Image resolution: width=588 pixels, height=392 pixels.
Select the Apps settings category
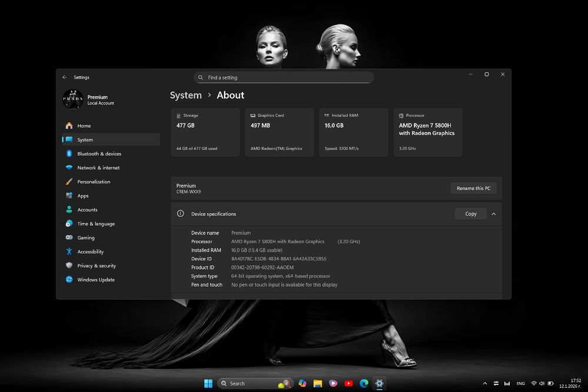tap(83, 196)
